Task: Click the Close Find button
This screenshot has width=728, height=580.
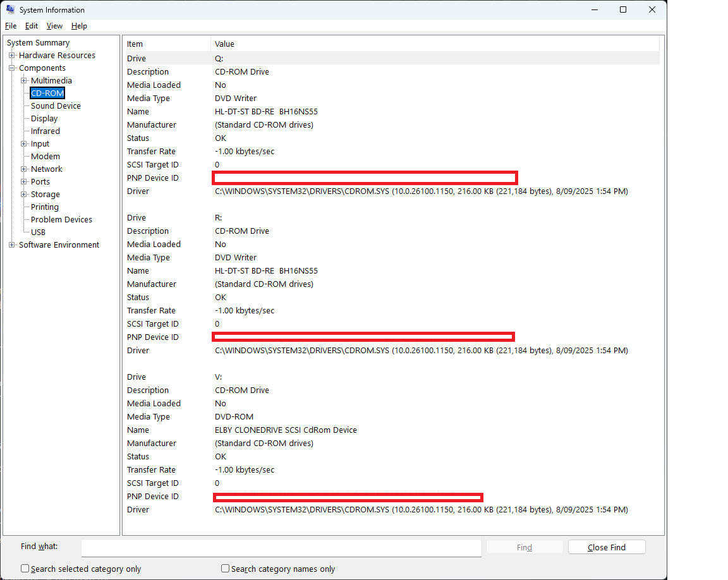Action: [x=607, y=548]
